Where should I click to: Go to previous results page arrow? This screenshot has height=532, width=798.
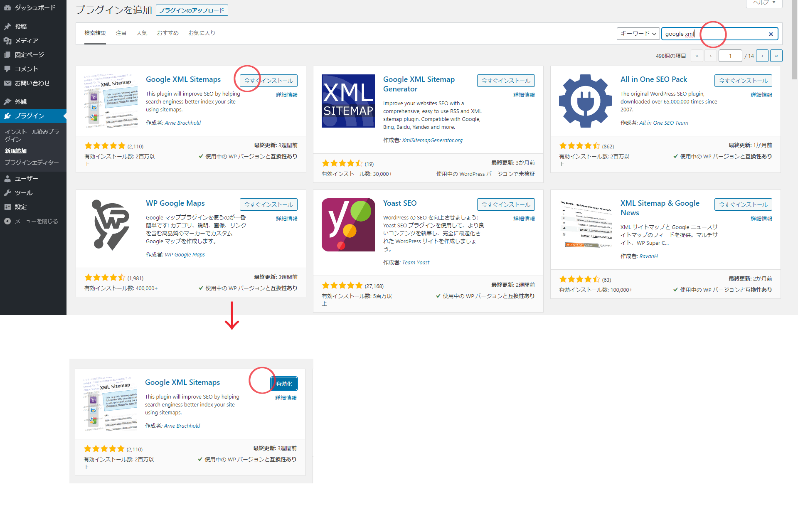pyautogui.click(x=711, y=56)
